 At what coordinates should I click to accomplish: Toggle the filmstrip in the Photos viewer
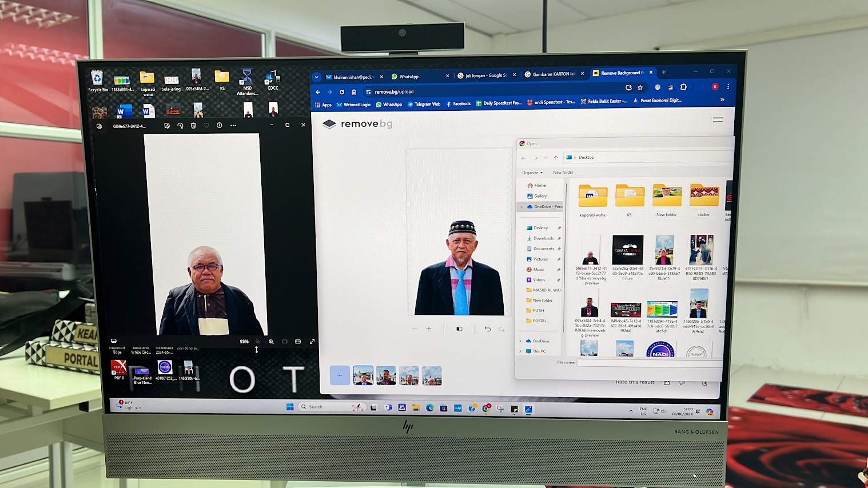114,341
